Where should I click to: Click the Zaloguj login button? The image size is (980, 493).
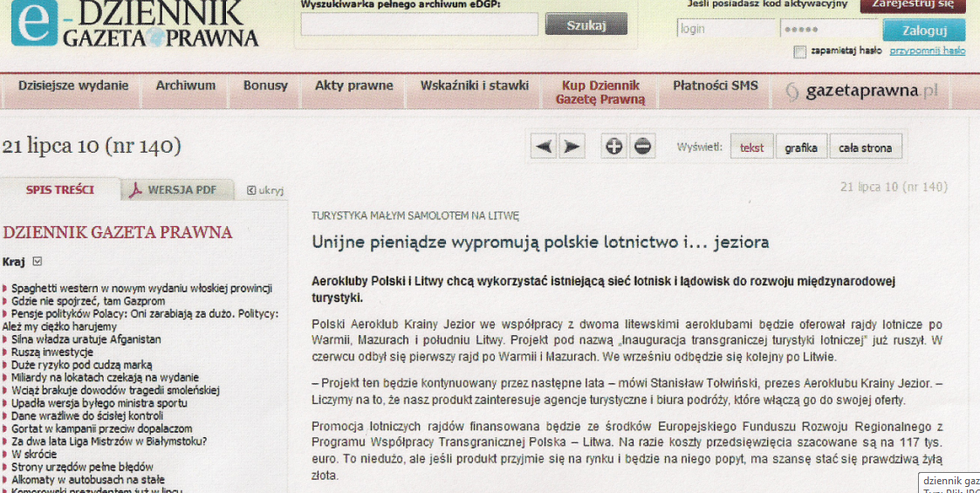pos(923,31)
